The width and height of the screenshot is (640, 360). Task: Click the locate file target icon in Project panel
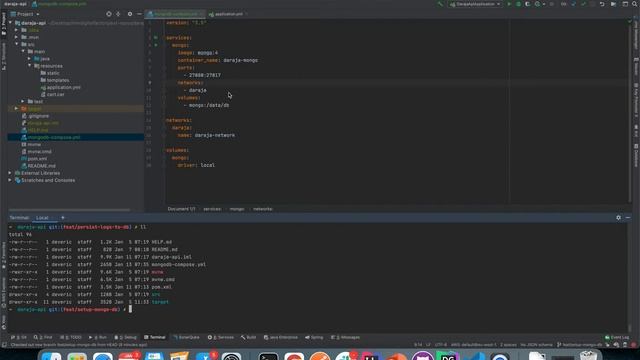click(109, 14)
